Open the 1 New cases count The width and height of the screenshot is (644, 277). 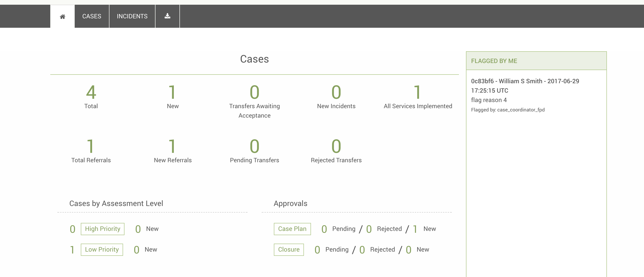click(x=172, y=92)
